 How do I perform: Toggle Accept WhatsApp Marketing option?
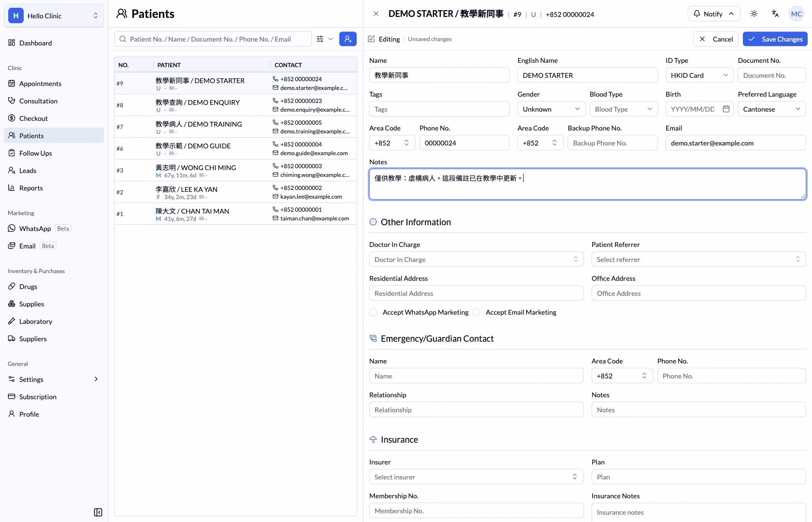[373, 312]
